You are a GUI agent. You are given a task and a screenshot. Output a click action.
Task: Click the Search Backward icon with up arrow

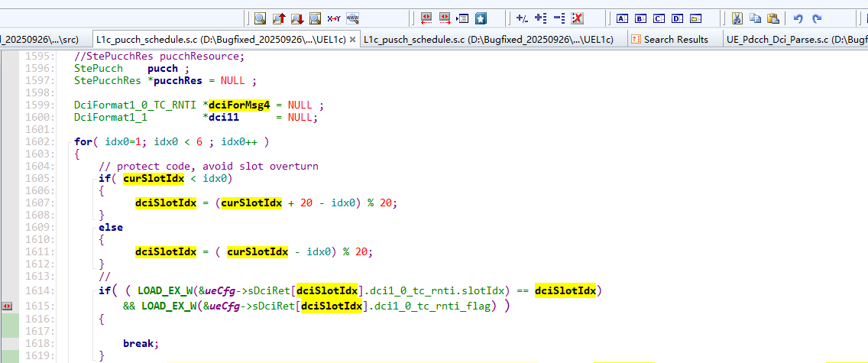pos(279,18)
